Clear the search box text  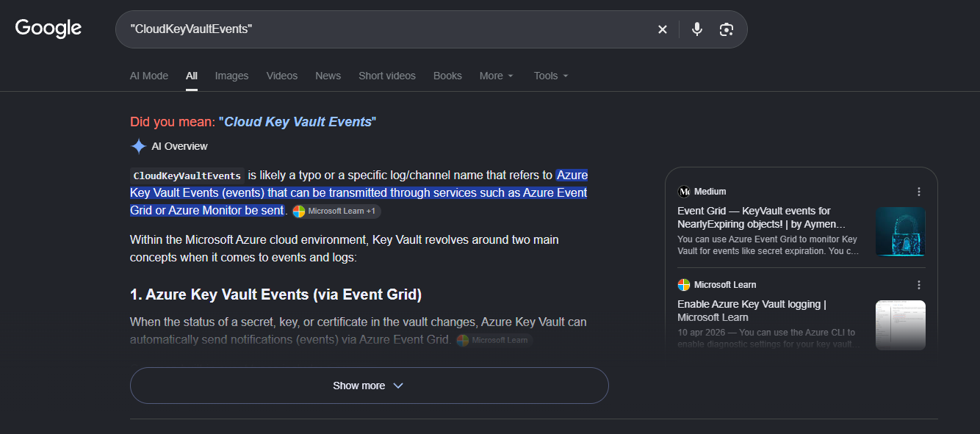click(663, 29)
